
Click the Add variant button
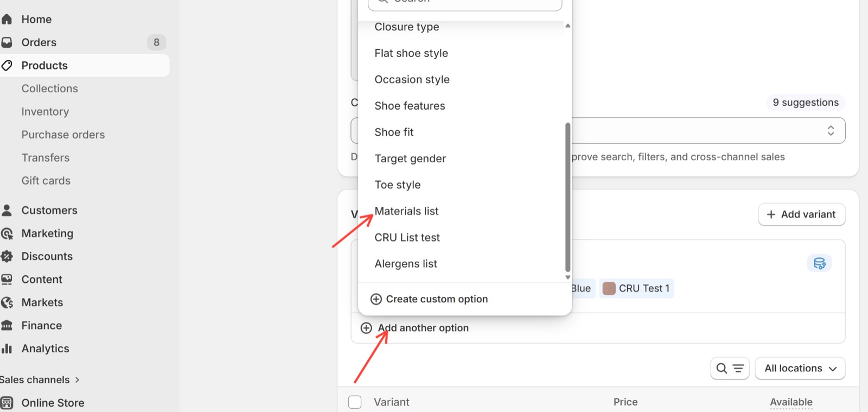coord(801,214)
